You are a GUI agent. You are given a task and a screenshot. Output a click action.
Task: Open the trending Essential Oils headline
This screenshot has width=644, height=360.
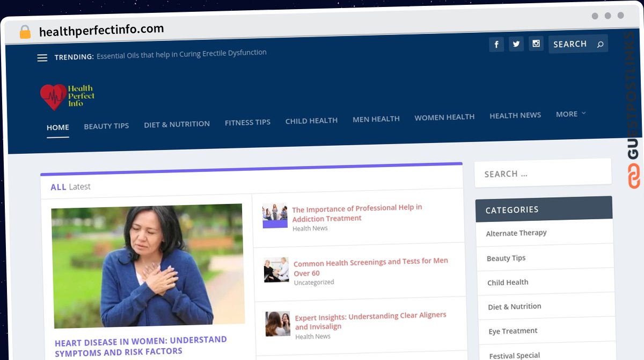[181, 54]
